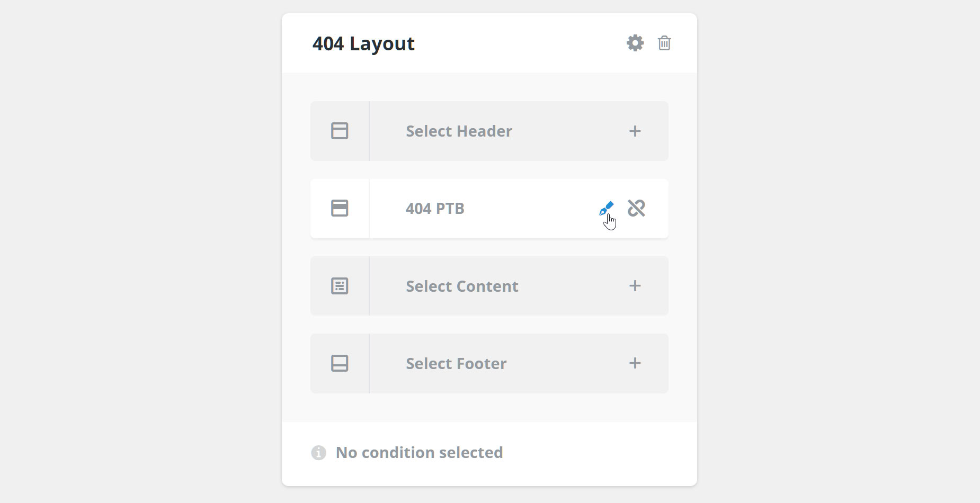Image resolution: width=980 pixels, height=503 pixels.
Task: Select the 404 PTB title text
Action: tap(435, 209)
